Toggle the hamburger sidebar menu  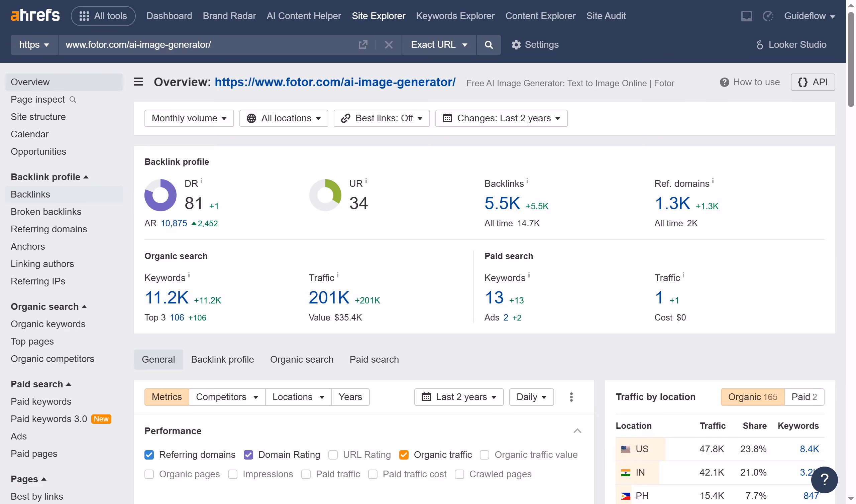pyautogui.click(x=138, y=82)
